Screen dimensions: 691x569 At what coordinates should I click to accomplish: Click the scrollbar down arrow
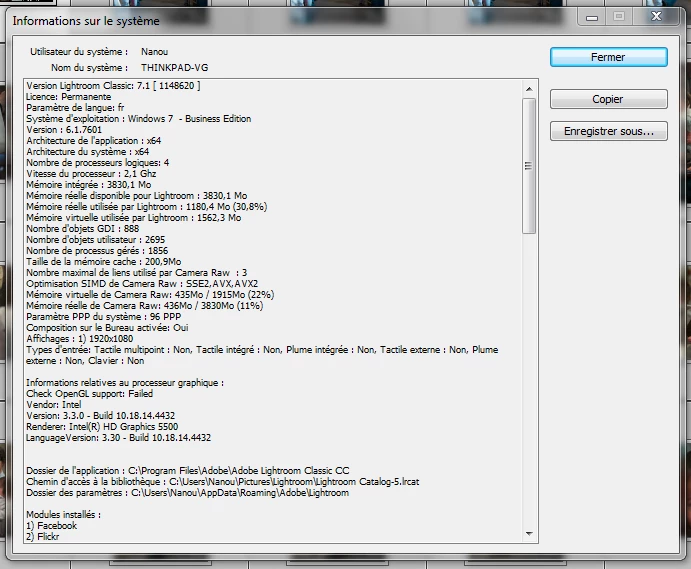pyautogui.click(x=529, y=534)
